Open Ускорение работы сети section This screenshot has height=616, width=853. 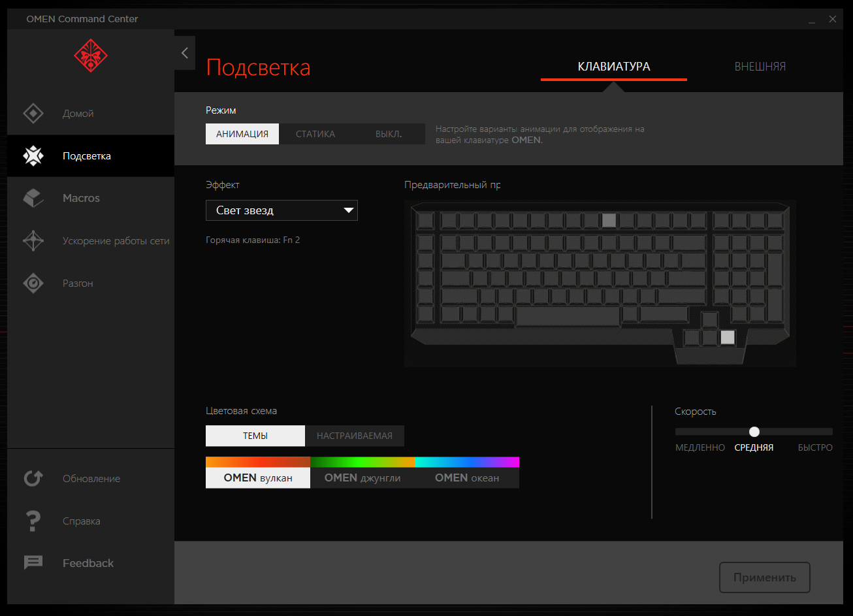[91, 240]
